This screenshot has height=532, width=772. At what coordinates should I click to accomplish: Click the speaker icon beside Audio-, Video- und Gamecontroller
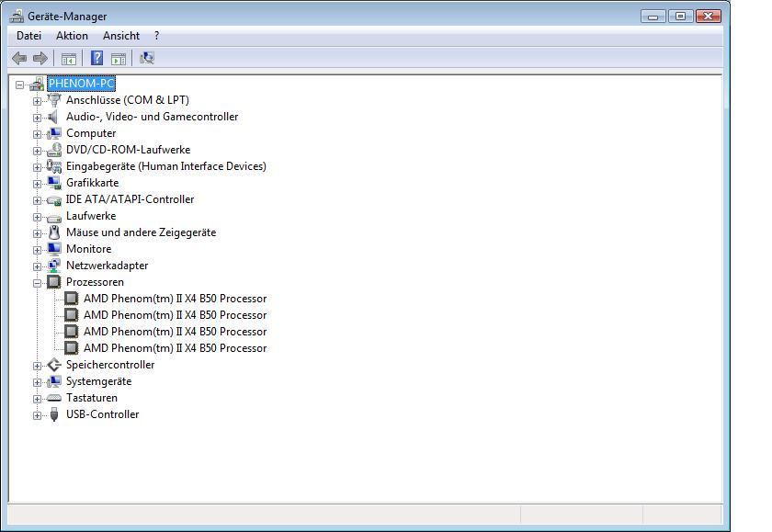(53, 117)
